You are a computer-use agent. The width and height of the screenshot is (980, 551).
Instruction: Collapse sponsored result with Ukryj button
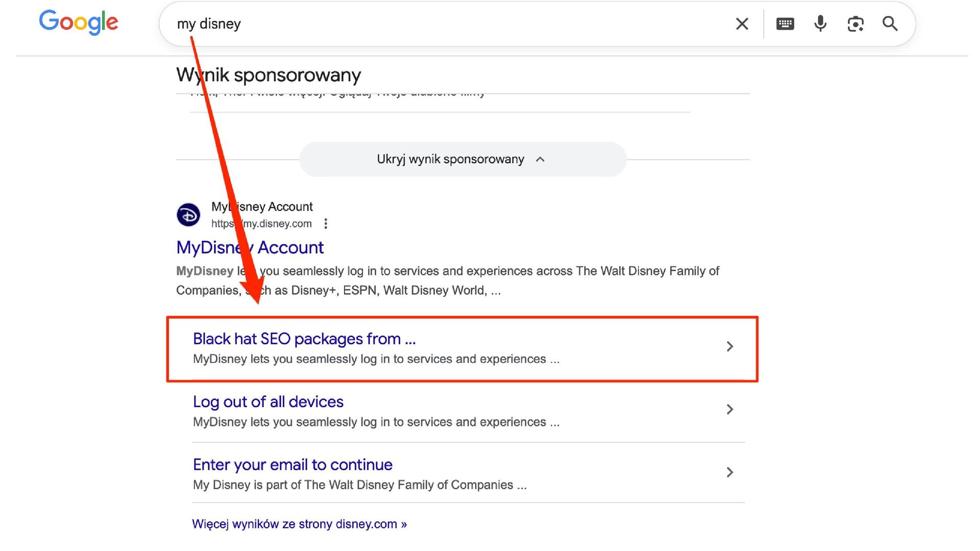pos(462,159)
